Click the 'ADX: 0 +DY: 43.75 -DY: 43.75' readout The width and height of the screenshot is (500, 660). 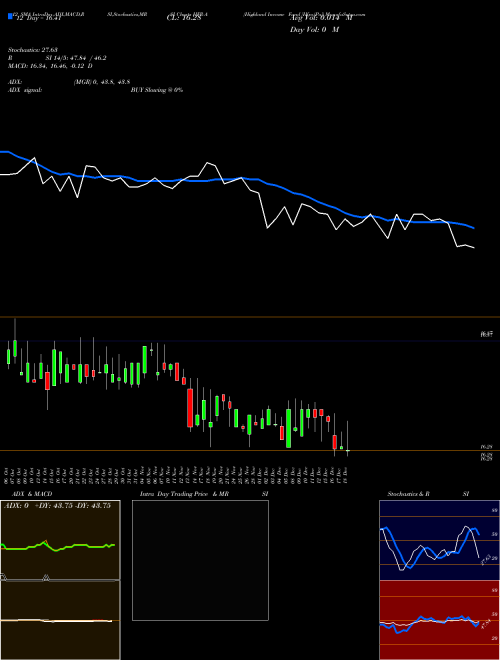click(57, 506)
